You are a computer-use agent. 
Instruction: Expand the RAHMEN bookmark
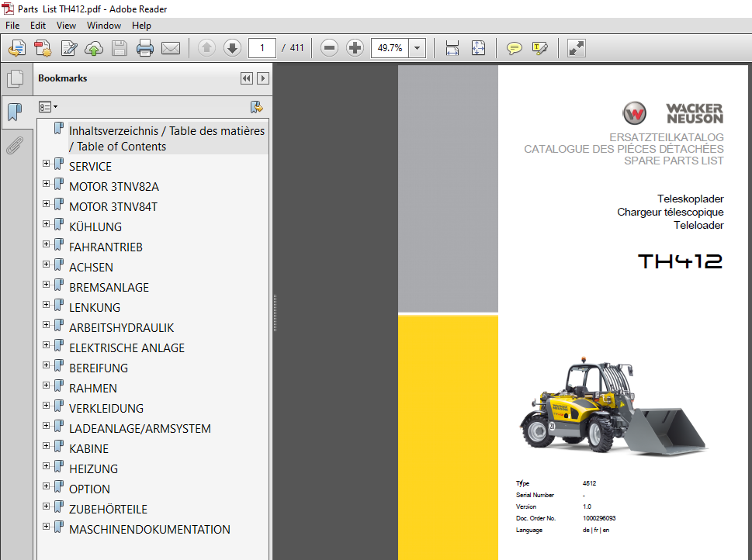[46, 385]
